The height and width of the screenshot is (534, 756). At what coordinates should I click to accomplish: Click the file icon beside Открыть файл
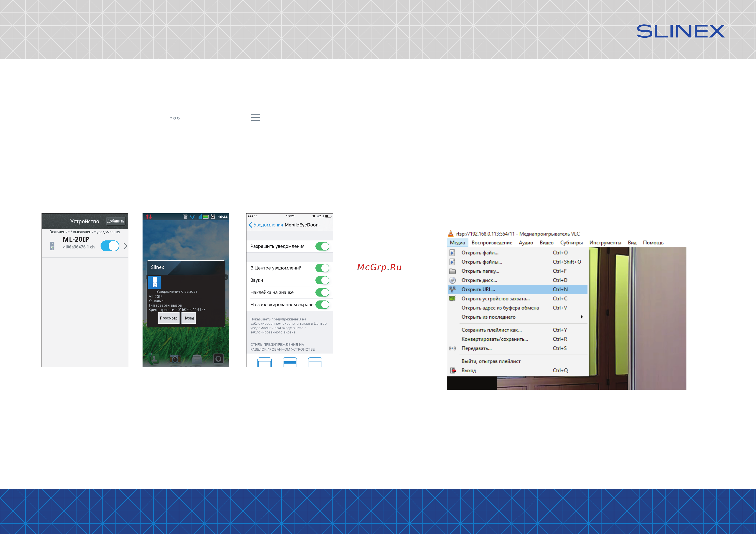[x=453, y=253]
